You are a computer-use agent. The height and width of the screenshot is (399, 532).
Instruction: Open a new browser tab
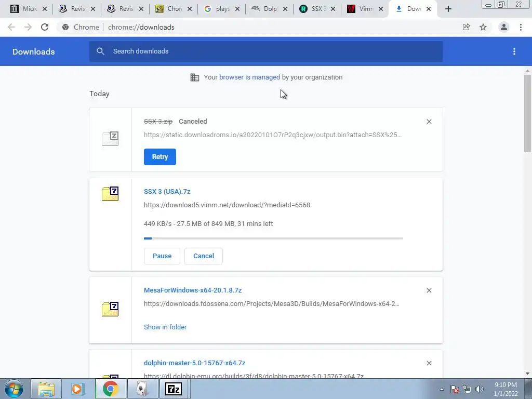[x=448, y=9]
